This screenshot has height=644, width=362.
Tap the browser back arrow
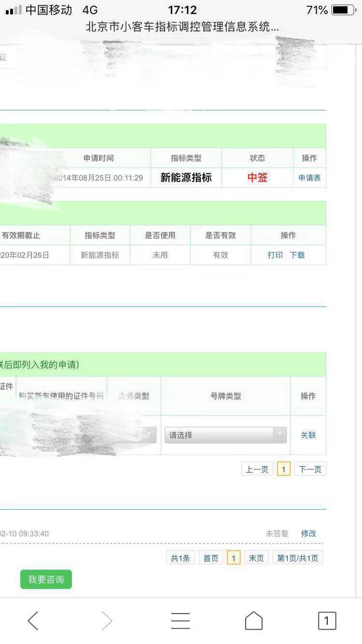tap(33, 621)
